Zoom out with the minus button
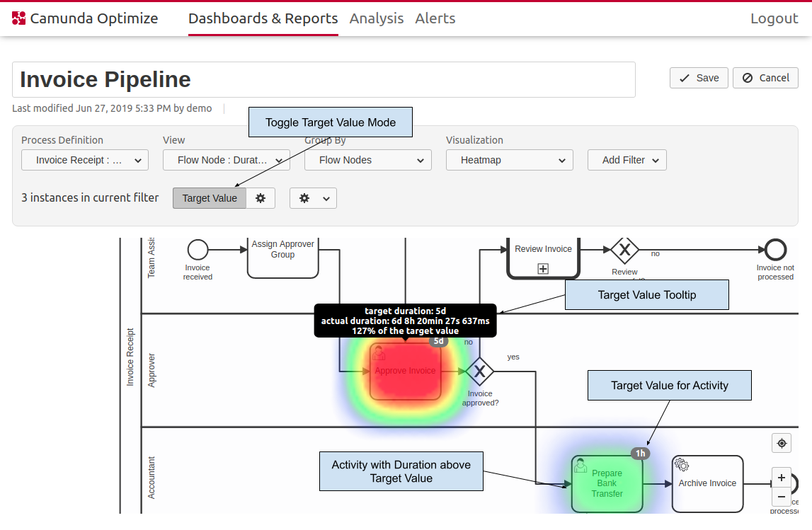Viewport: 812px width, 530px height. pyautogui.click(x=782, y=497)
